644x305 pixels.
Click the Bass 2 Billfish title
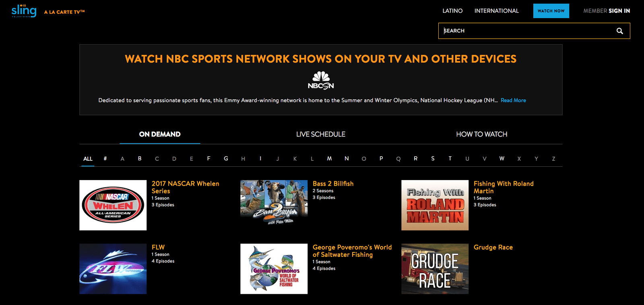coord(333,184)
